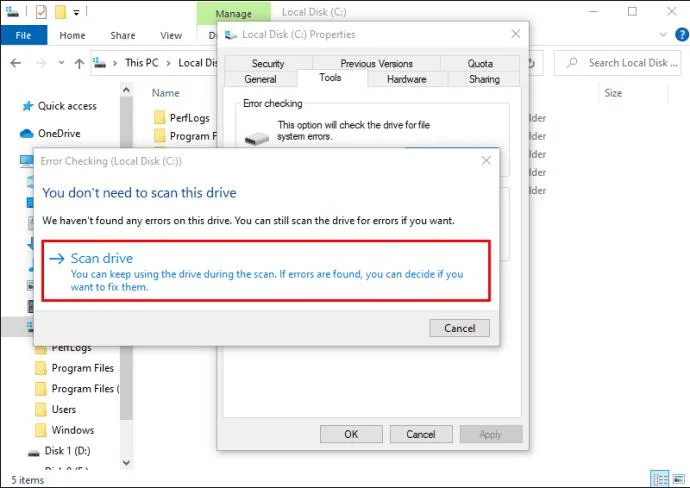
Task: Click This PC in address bar
Action: [141, 63]
